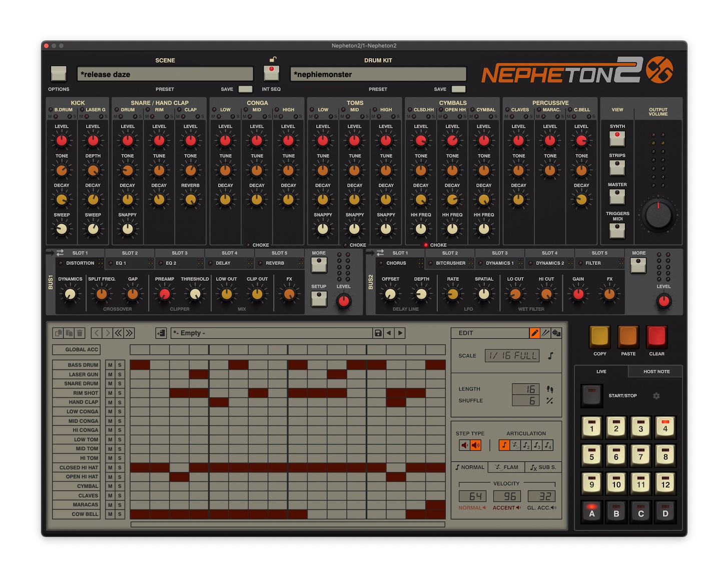This screenshot has height=578, width=728.
Task: Open the Scene preset name field
Action: pos(165,75)
